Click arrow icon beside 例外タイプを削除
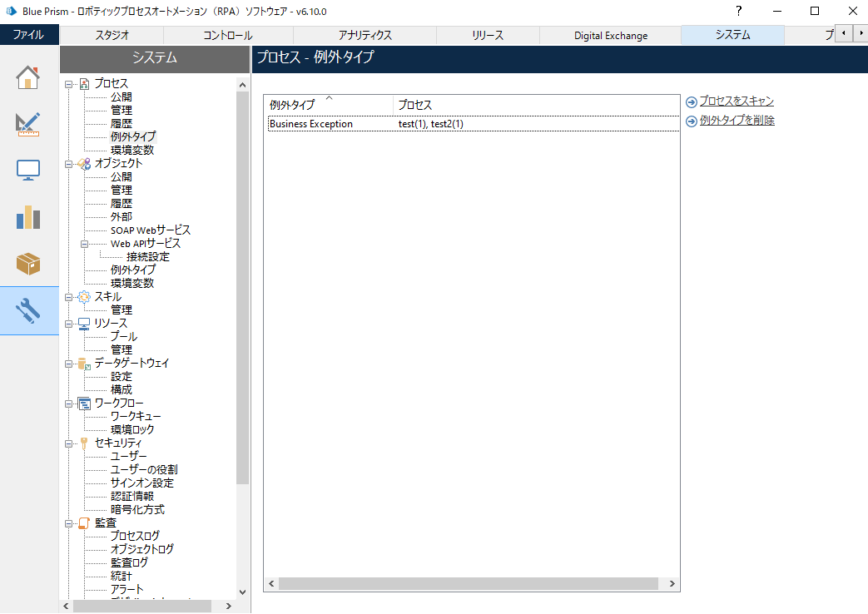The height and width of the screenshot is (614, 868). [x=692, y=121]
